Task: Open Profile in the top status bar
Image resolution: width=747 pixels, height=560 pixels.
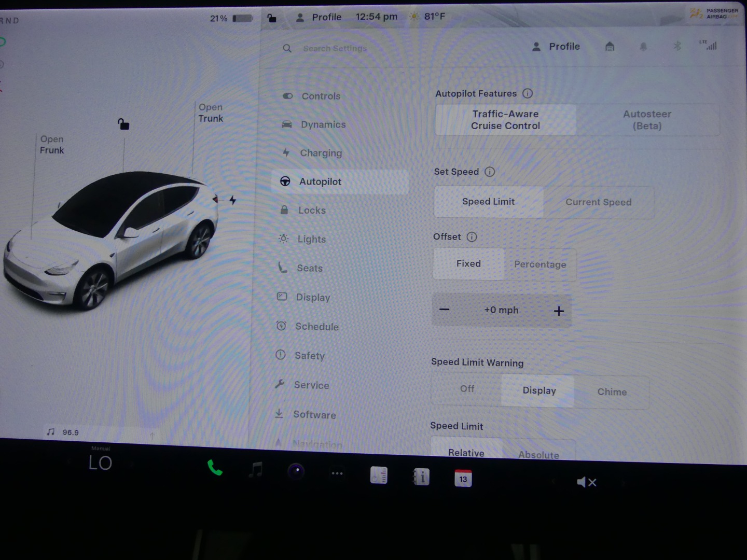Action: click(319, 17)
